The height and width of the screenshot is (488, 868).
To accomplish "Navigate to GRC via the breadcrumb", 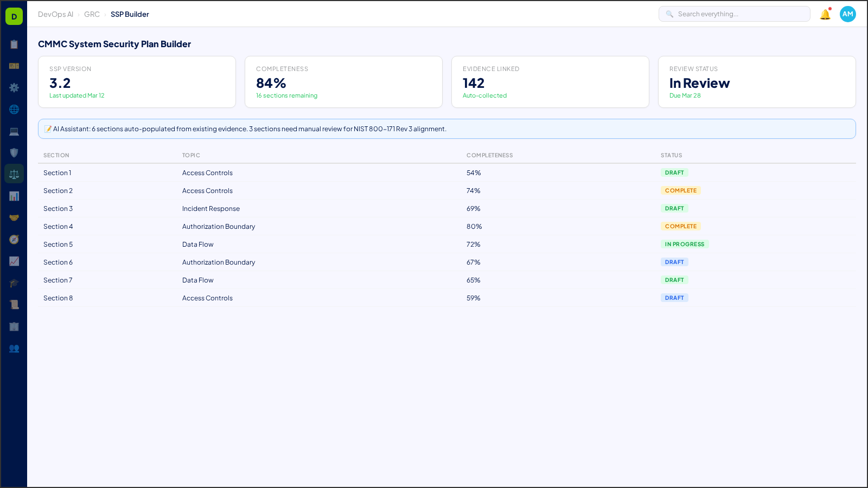I will click(92, 14).
